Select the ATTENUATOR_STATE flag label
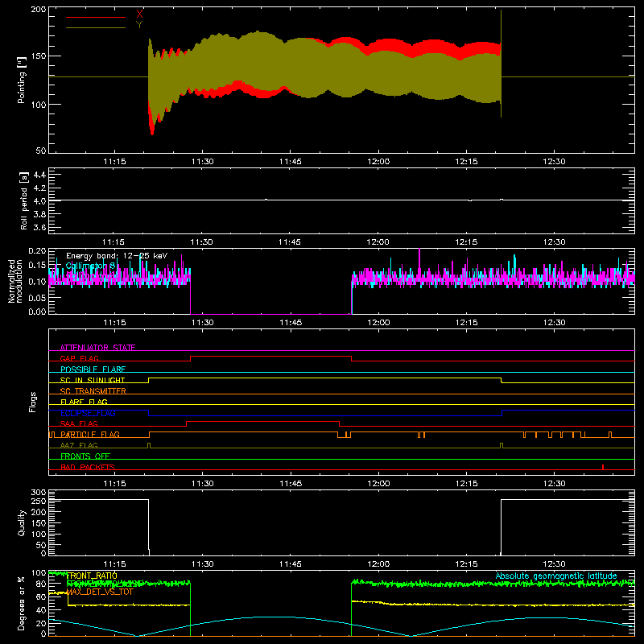This screenshot has height=644, width=644. pos(97,348)
